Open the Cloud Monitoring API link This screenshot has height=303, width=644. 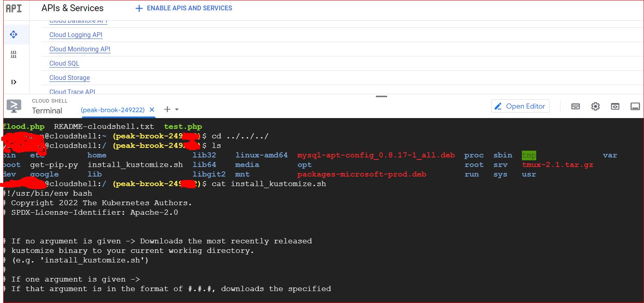click(80, 49)
